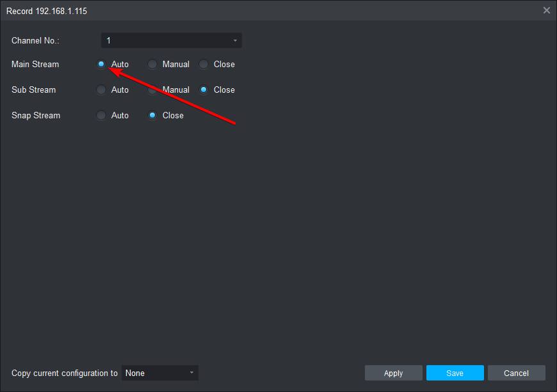Image resolution: width=557 pixels, height=392 pixels.
Task: Select Auto for Main Stream
Action: (x=101, y=64)
